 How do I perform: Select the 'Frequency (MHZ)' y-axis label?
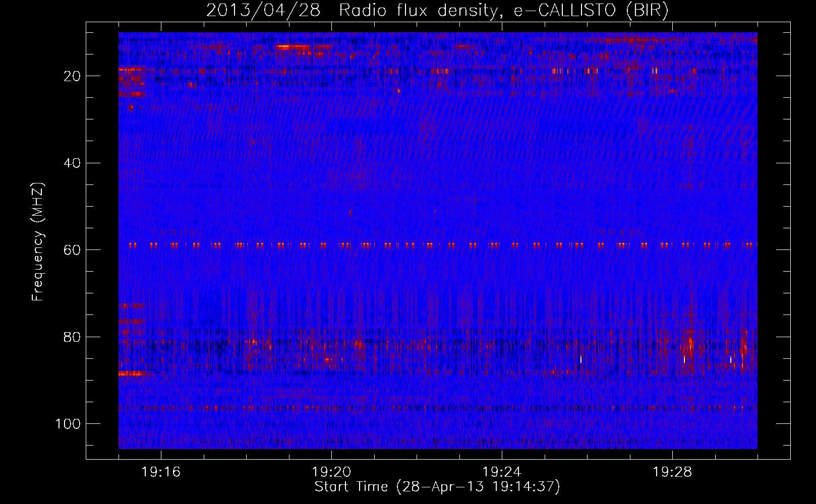tap(38, 242)
